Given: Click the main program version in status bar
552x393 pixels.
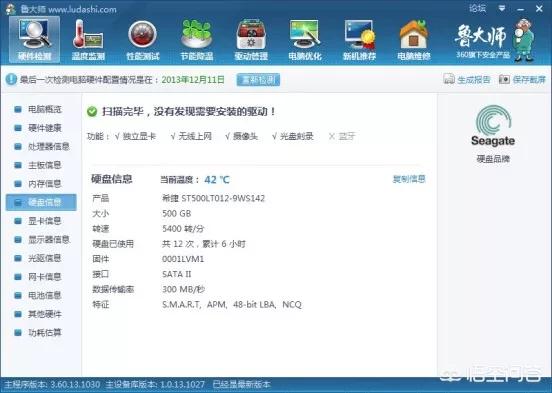Looking at the screenshot, I should [x=52, y=385].
